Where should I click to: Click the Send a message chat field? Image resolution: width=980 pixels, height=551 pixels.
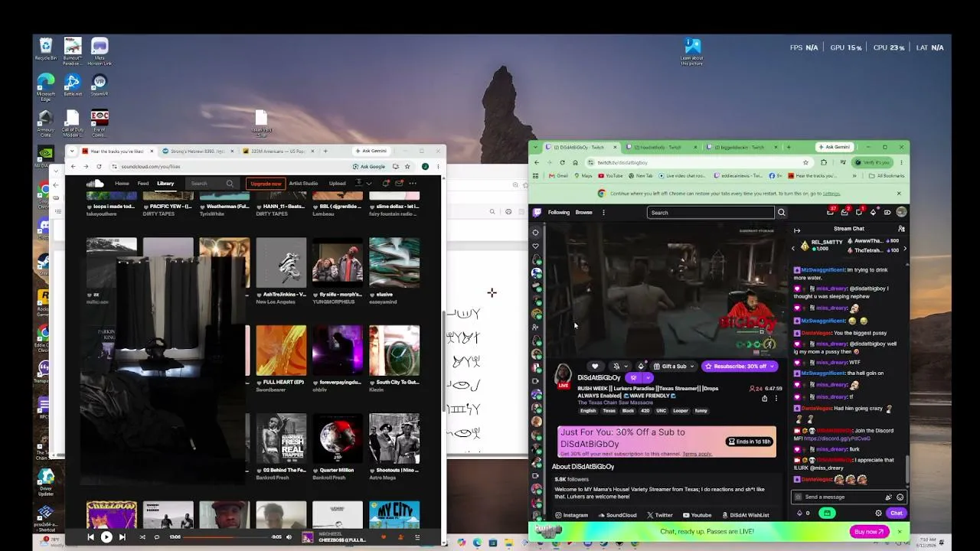(x=849, y=497)
